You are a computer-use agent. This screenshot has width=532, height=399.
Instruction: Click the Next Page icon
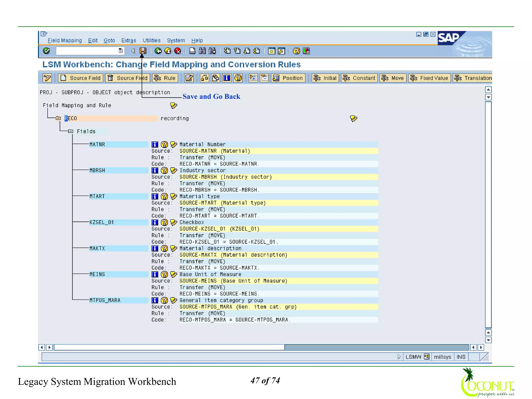coord(247,51)
